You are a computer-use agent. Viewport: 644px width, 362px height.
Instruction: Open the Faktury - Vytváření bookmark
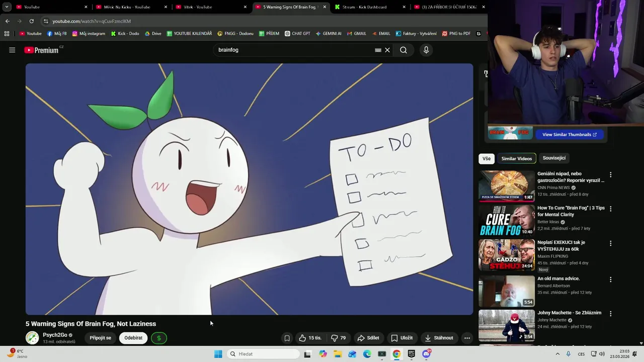[416, 34]
